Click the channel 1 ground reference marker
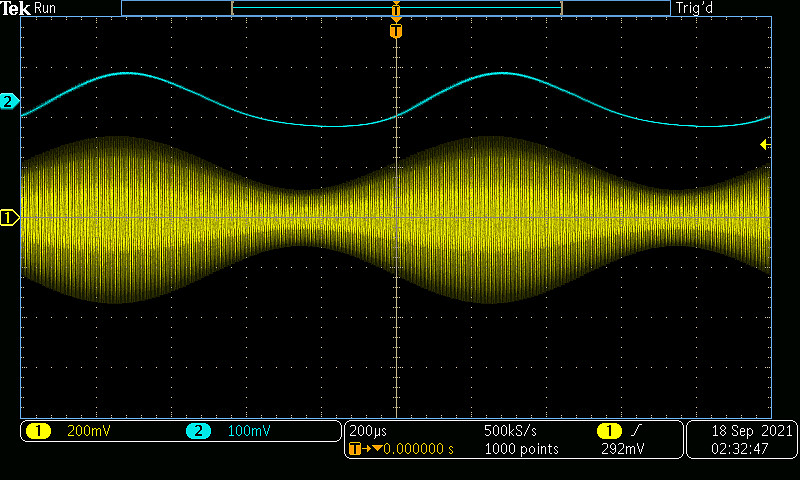Viewport: 800px width, 480px height. click(9, 218)
